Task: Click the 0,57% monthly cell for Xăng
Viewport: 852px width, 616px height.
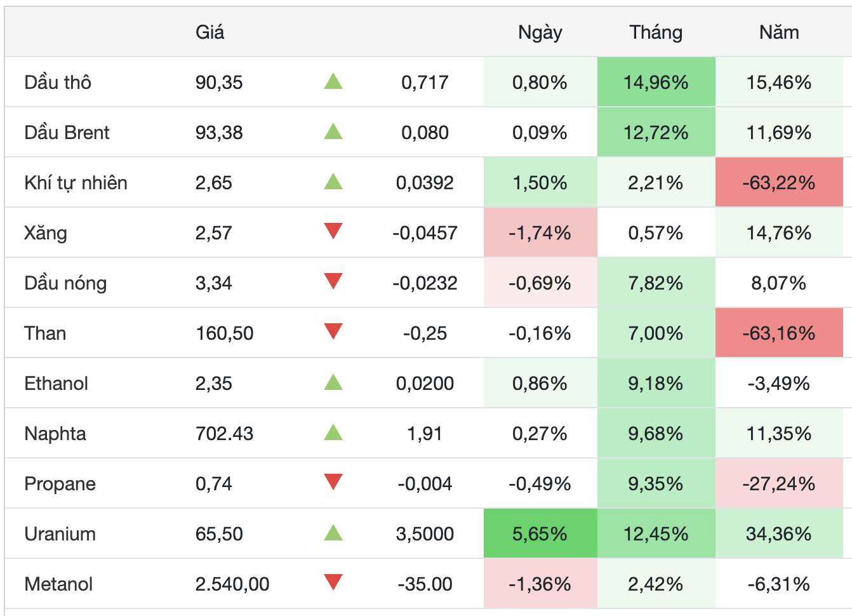Action: point(656,232)
